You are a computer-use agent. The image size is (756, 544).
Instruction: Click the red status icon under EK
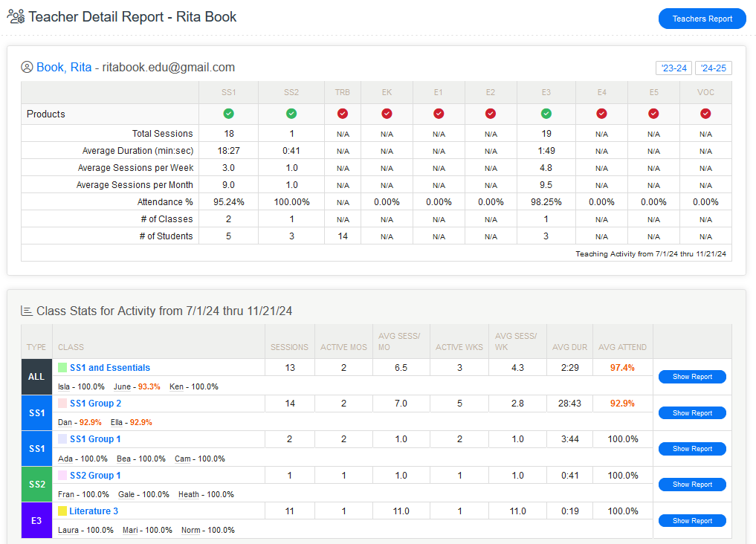[387, 114]
